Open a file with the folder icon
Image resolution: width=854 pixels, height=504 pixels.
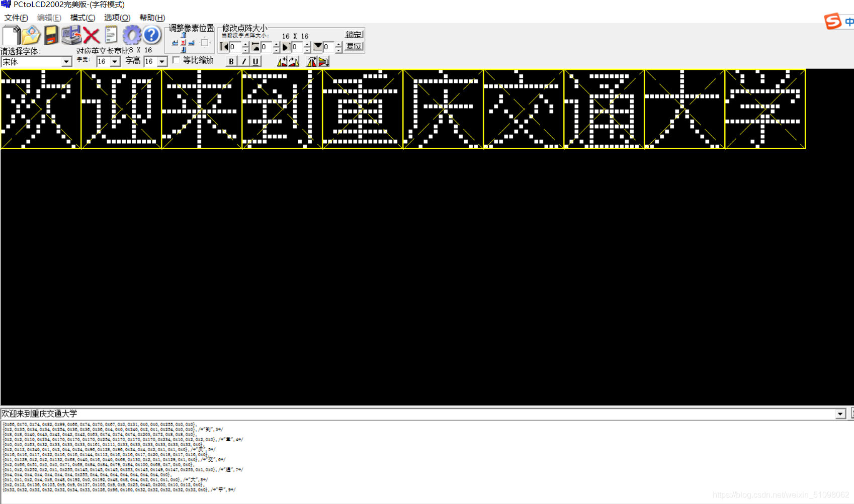coord(31,35)
